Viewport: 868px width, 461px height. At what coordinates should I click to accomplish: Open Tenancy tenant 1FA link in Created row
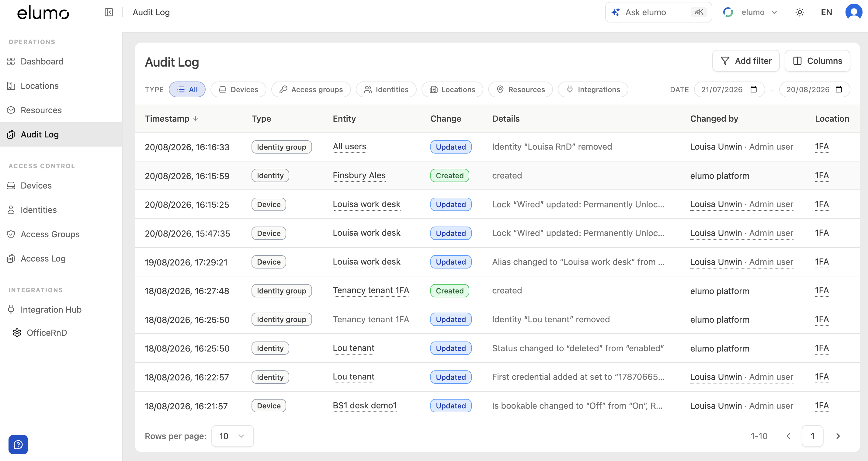tap(371, 290)
